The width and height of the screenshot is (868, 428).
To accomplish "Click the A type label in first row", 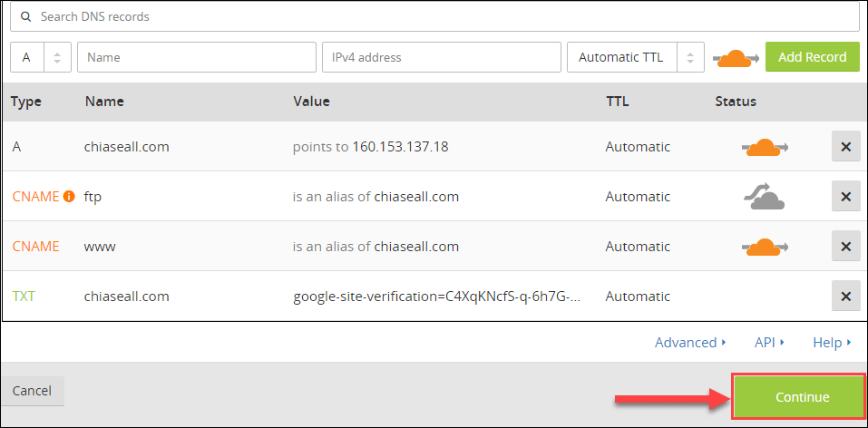I will click(x=16, y=147).
